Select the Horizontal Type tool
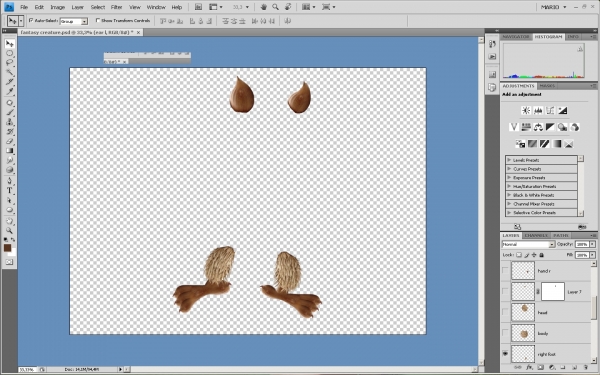Image resolution: width=600 pixels, height=375 pixels. (x=9, y=191)
